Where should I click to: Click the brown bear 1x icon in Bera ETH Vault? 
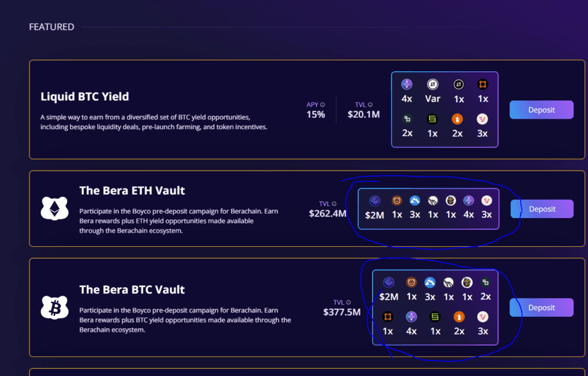pos(397,201)
